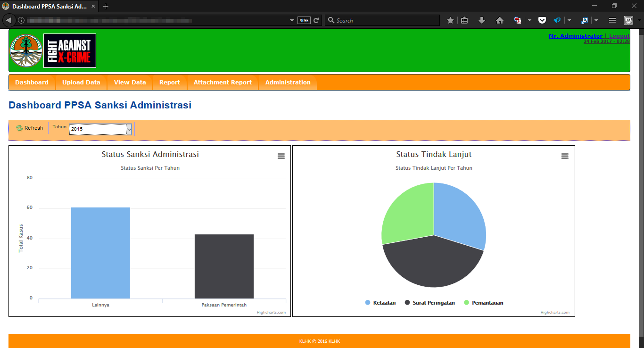The width and height of the screenshot is (644, 348).
Task: Expand the URL bar history dropdown arrow
Action: point(292,20)
